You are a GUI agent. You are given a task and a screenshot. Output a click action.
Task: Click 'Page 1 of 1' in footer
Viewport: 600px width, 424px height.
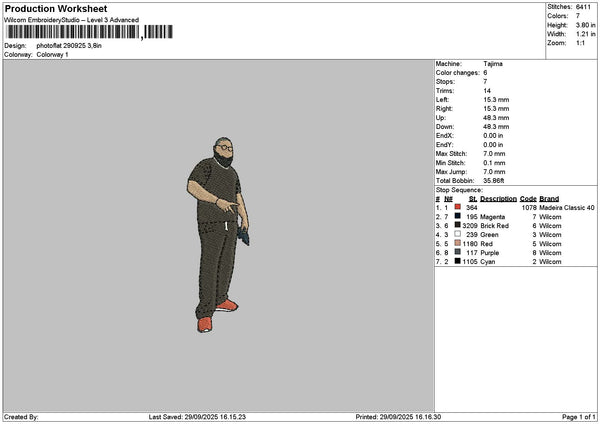[579, 417]
